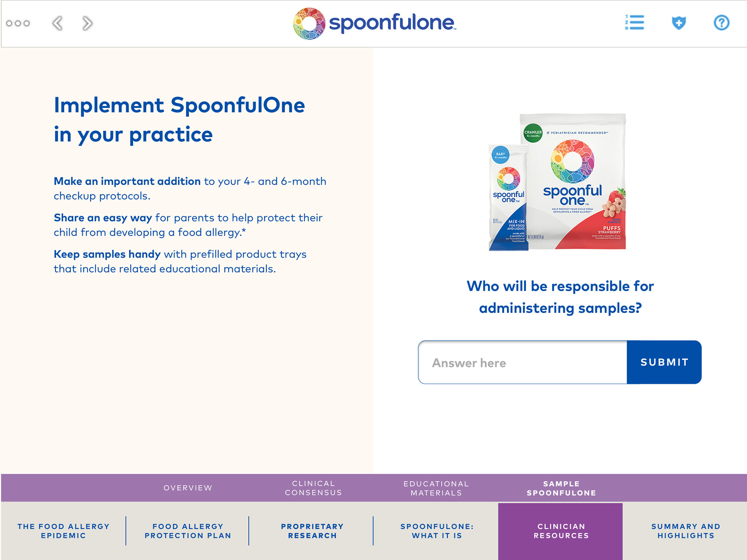Click the SpoonfulOne product package image
The image size is (747, 560).
pos(558,182)
